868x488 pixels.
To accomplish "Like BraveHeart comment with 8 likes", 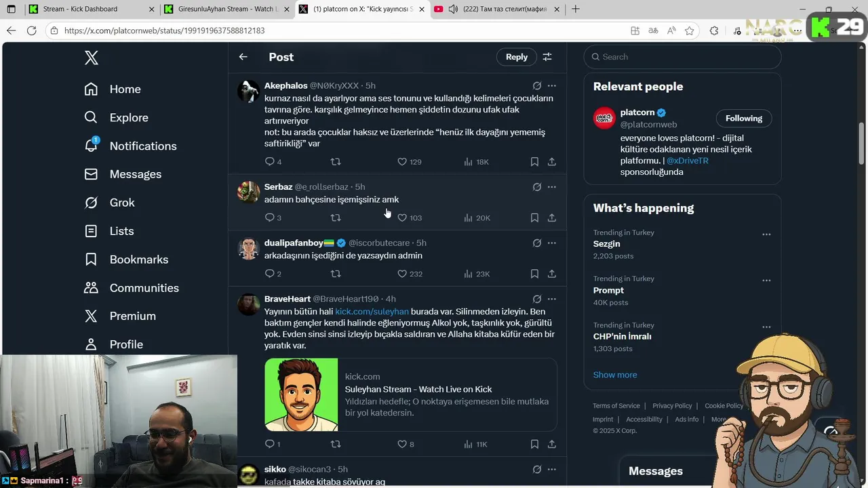I will tap(405, 445).
